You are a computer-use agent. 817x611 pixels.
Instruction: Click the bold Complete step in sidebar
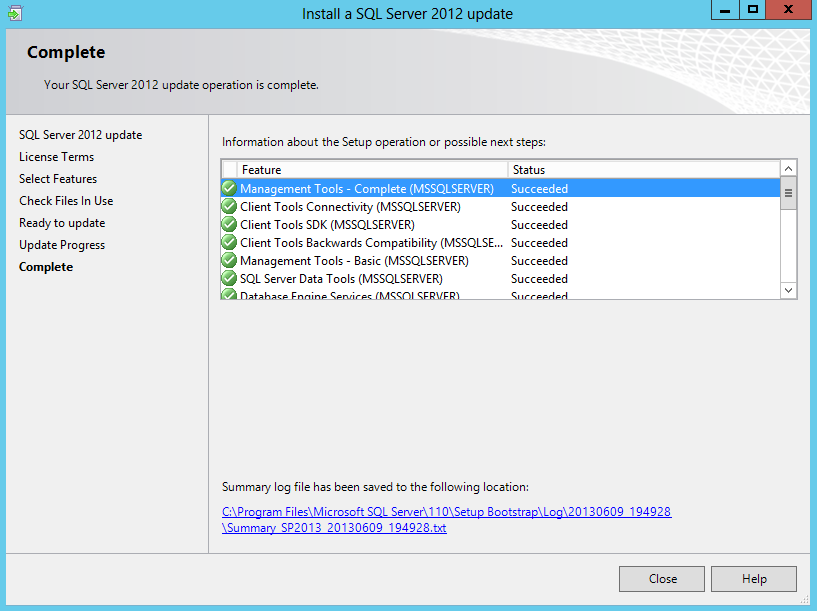click(x=46, y=267)
